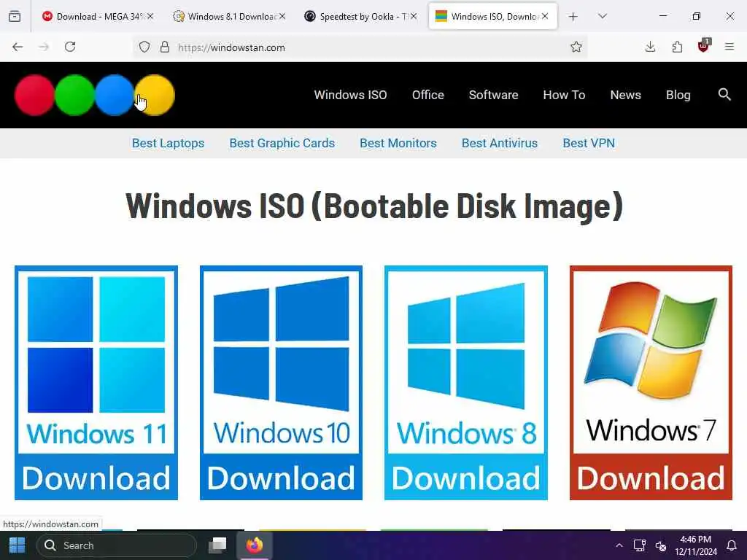
Task: Click the Windowstan colored circles logo
Action: click(94, 95)
